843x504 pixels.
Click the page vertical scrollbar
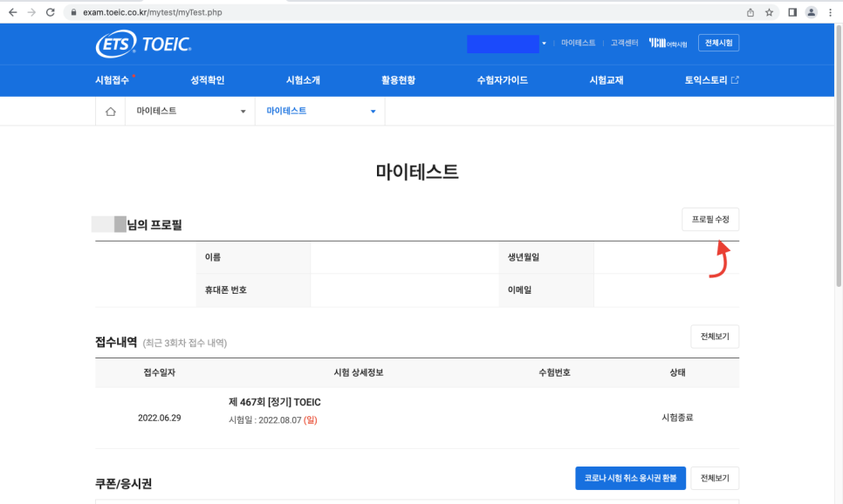coord(838,156)
